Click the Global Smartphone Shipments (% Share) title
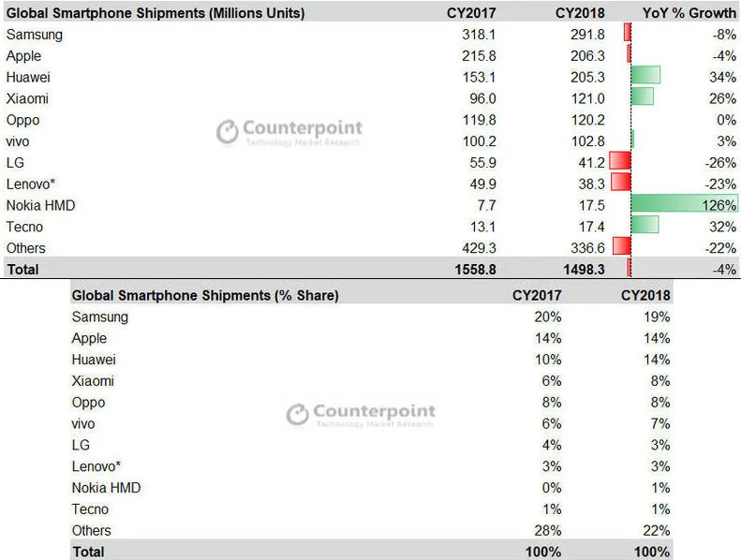 205,295
